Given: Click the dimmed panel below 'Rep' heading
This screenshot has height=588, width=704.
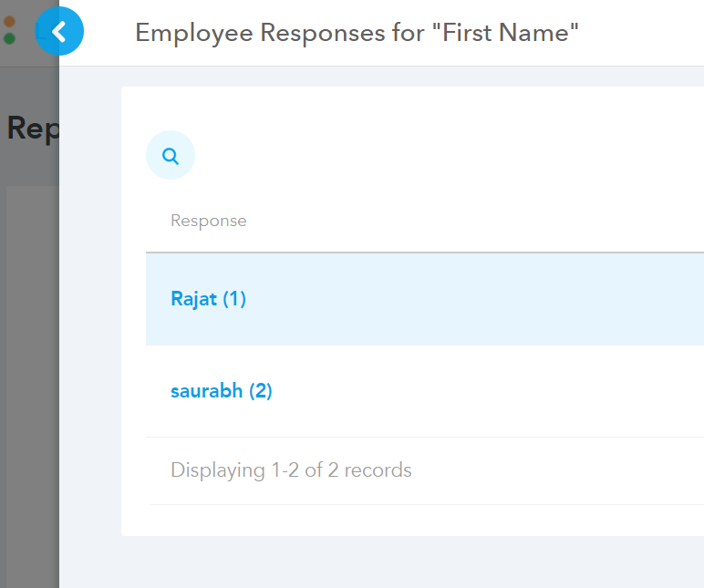Looking at the screenshot, I should click(32, 386).
